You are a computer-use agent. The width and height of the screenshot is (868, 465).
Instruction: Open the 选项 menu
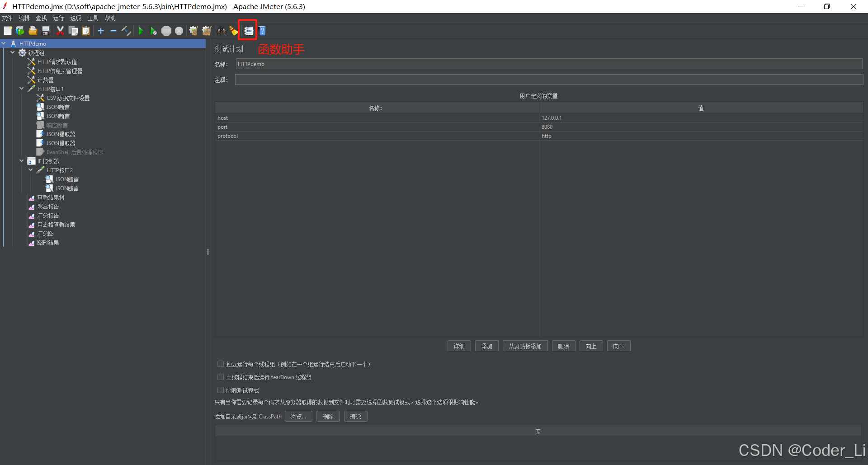76,18
